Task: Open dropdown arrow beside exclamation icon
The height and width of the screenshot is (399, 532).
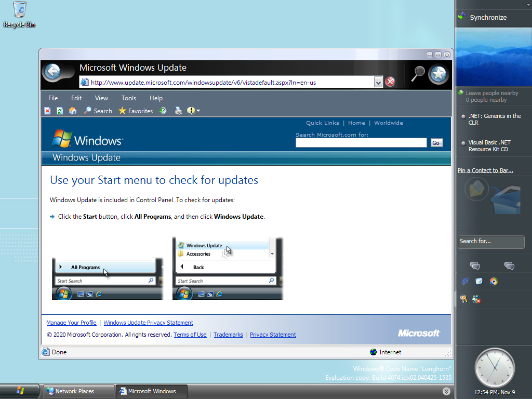Action: 198,111
